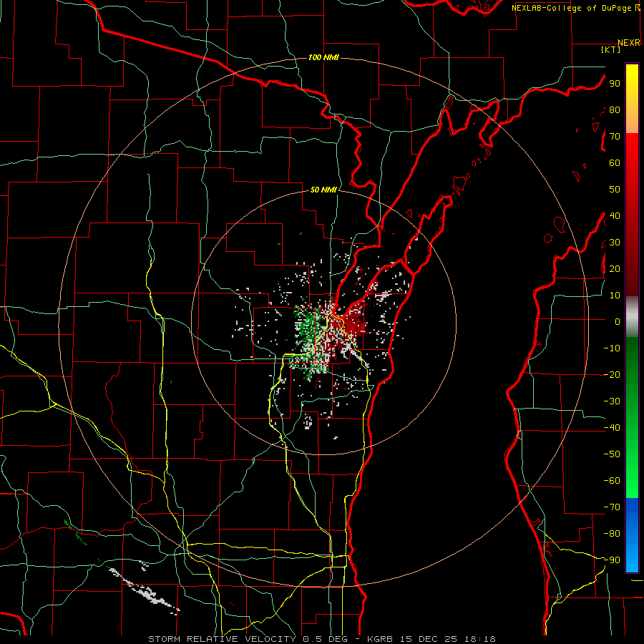This screenshot has height=644, width=644.
Task: Select the -10 knot scale label
Action: coord(612,348)
